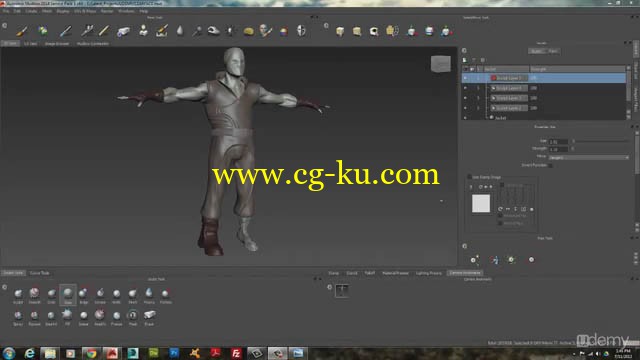Select the Sponge paint tool
The height and width of the screenshot is (360, 640).
[248, 31]
